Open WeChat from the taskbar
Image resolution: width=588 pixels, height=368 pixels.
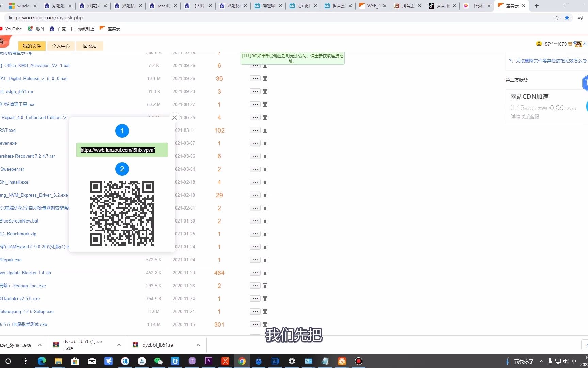(159, 361)
